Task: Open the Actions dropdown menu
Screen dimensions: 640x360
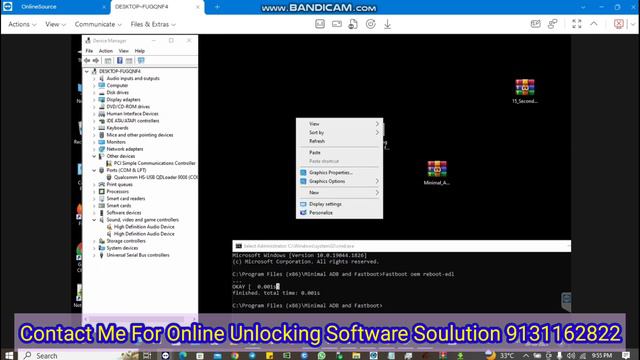Action: (22, 24)
